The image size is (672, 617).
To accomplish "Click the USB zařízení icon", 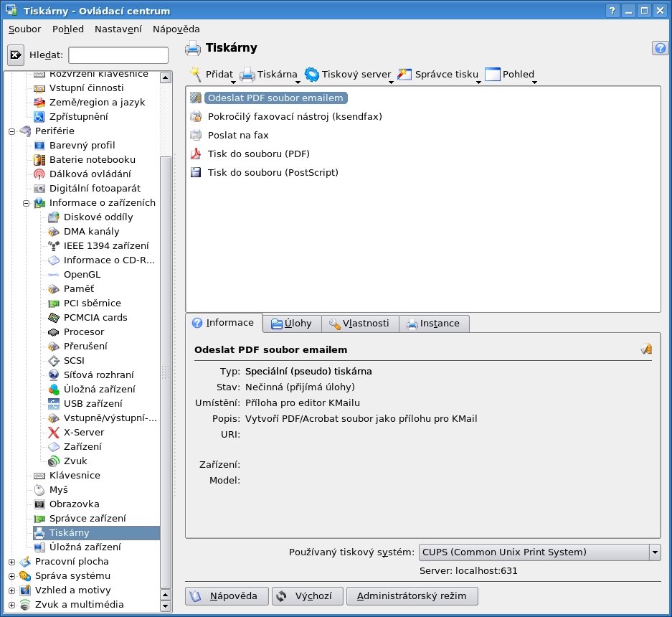I will click(54, 403).
